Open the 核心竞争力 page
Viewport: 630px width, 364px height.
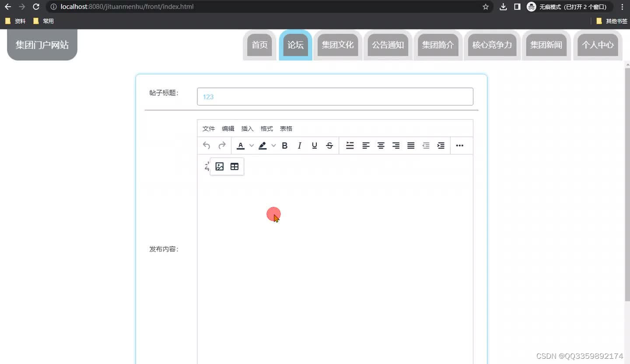tap(492, 45)
